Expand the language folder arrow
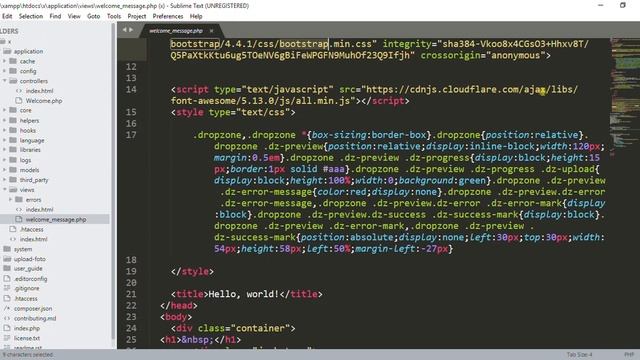The width and height of the screenshot is (640, 360). (x=5, y=140)
